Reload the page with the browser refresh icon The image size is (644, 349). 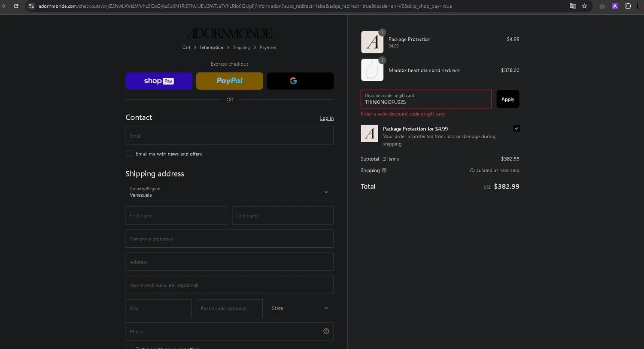pos(16,6)
